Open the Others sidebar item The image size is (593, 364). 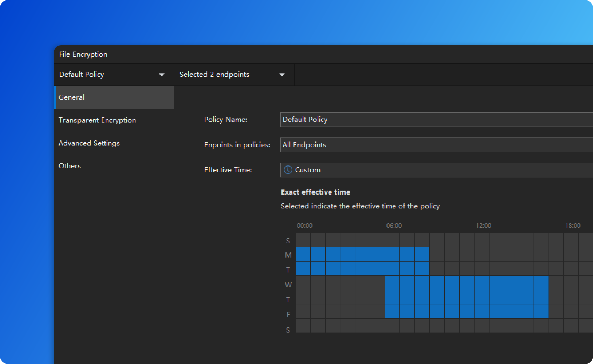pos(70,166)
